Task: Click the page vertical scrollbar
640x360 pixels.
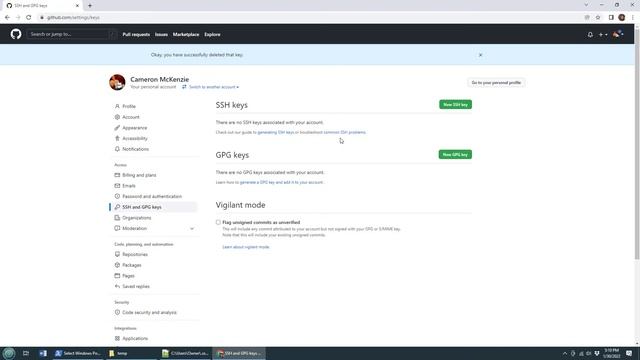Action: point(637,143)
